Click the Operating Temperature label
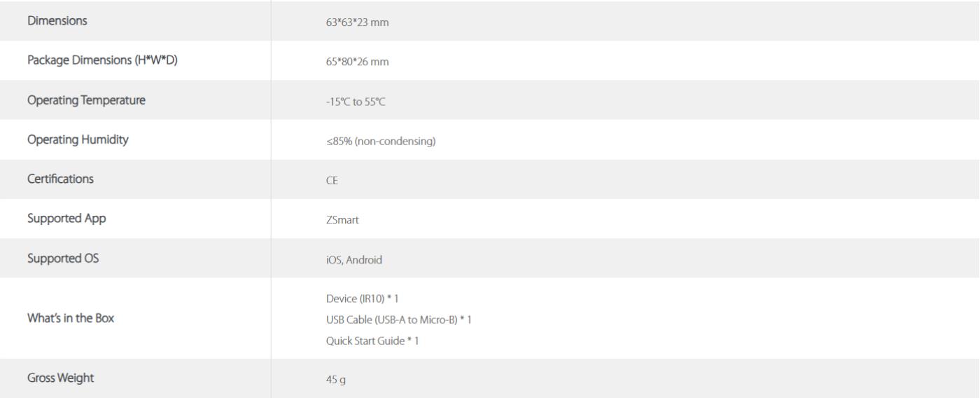The image size is (980, 398). pyautogui.click(x=86, y=100)
